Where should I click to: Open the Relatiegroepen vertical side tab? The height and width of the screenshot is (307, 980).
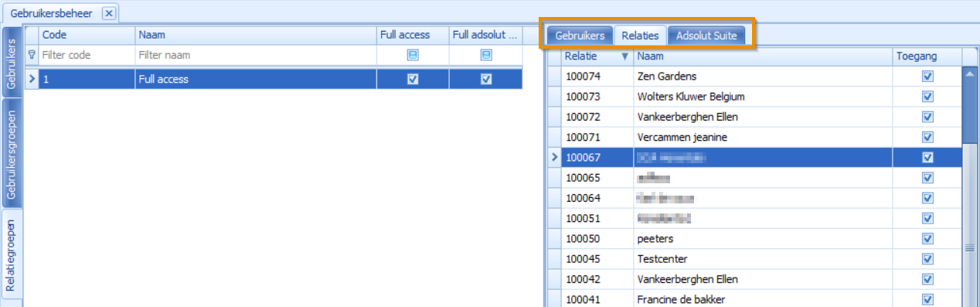click(11, 254)
